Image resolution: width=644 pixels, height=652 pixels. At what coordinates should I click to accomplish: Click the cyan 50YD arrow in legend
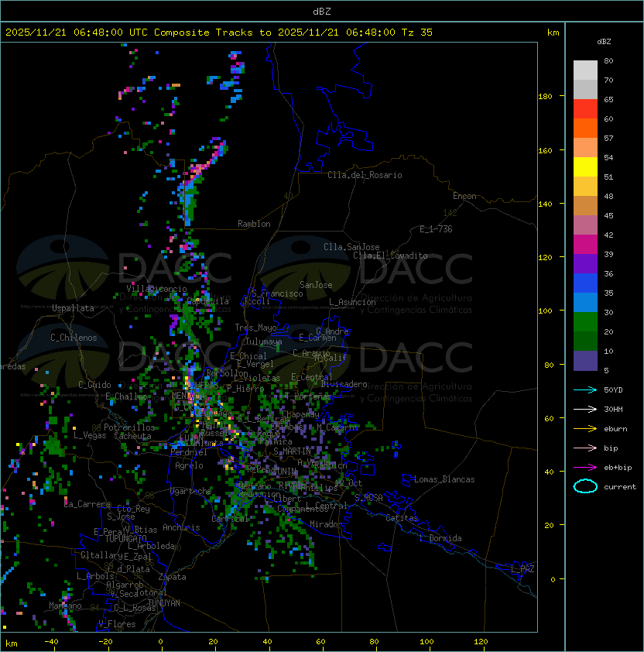click(585, 389)
